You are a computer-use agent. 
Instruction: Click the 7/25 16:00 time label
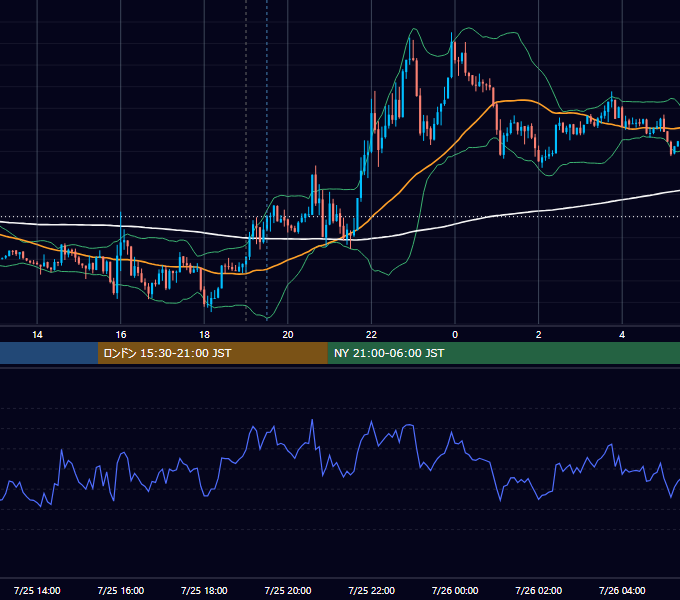(x=121, y=590)
